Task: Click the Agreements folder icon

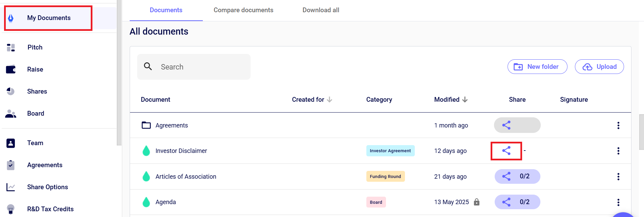Action: click(x=146, y=125)
